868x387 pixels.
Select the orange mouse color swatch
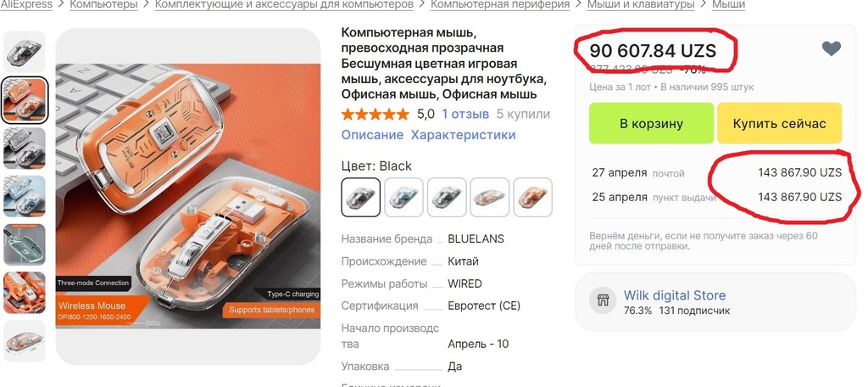tap(532, 197)
